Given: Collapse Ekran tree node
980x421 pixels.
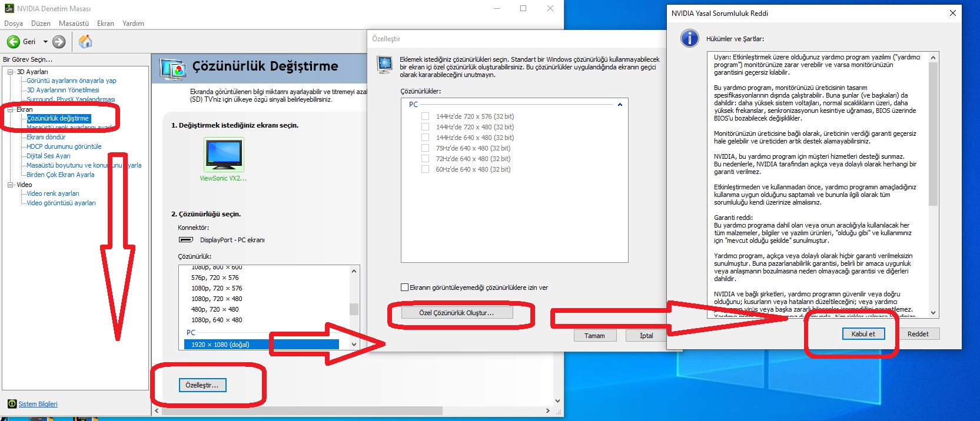Looking at the screenshot, I should tap(11, 109).
